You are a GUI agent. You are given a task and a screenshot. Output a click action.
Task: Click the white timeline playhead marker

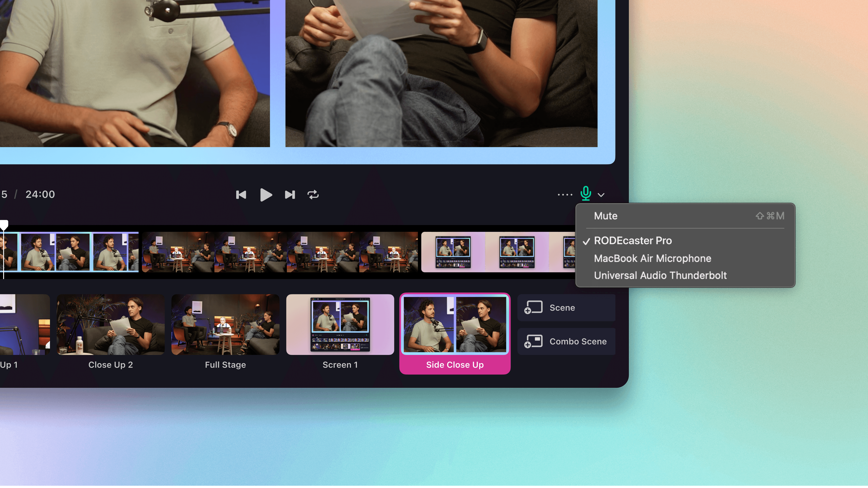point(4,225)
